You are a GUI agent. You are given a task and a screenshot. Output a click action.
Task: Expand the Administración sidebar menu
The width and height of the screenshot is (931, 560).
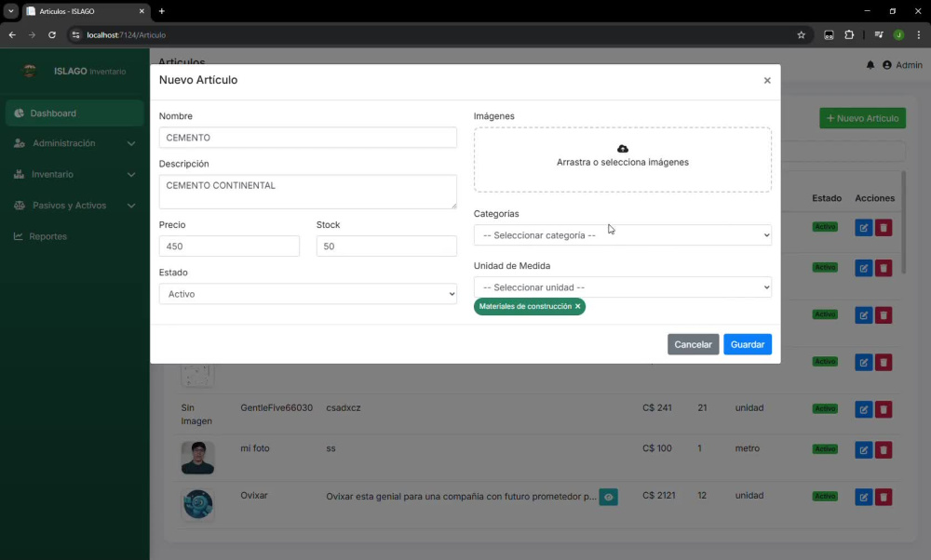coord(74,143)
